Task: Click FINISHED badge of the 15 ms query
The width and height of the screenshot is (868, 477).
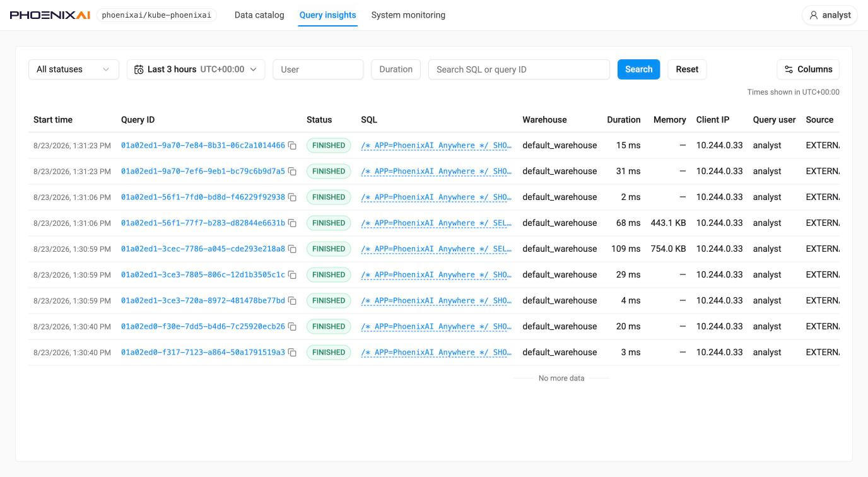Action: pos(329,146)
